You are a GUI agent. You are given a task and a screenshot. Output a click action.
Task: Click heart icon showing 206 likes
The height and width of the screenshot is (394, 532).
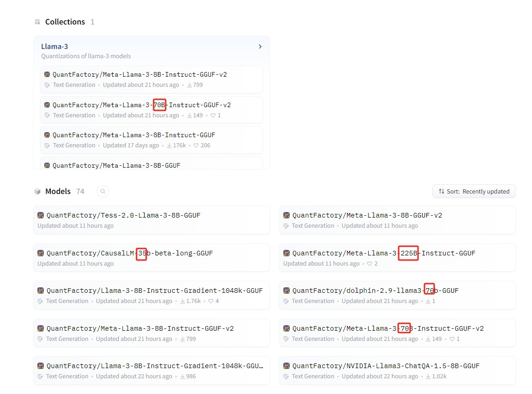[196, 145]
